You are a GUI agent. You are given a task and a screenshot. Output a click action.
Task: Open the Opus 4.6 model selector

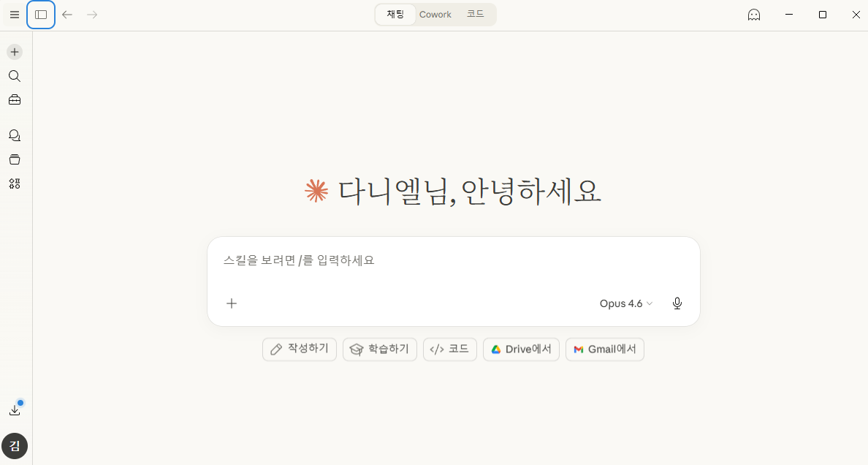(x=625, y=303)
